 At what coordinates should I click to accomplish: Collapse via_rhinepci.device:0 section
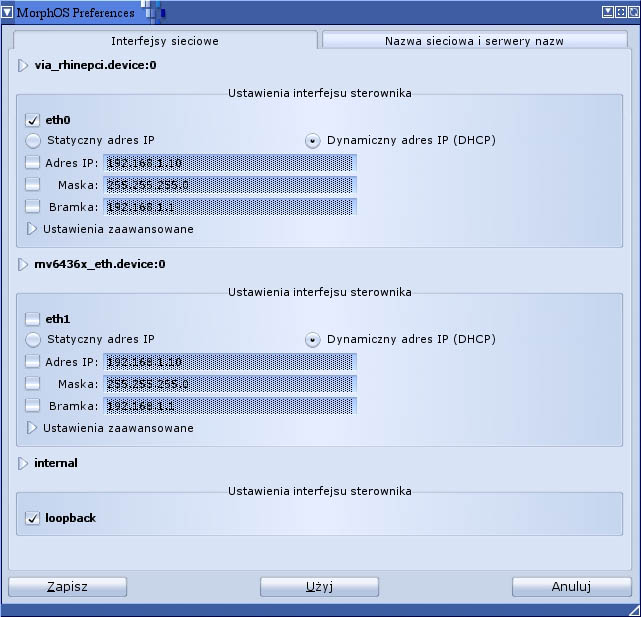pos(23,65)
